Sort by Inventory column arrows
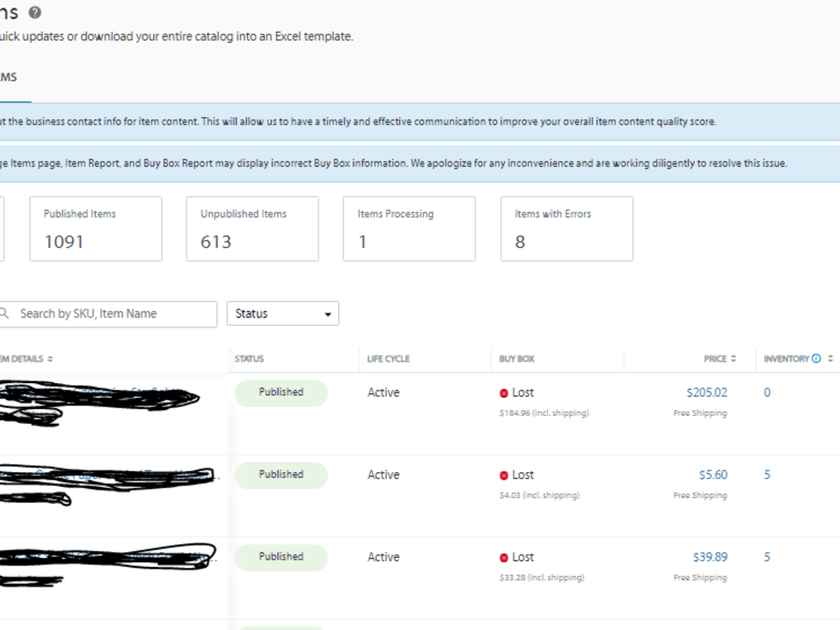This screenshot has width=840, height=630. (831, 359)
